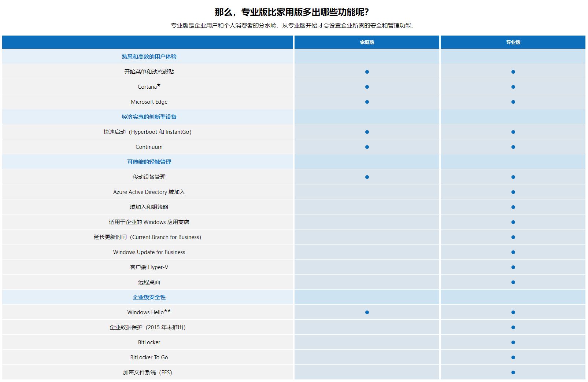This screenshot has height=382, width=588.
Task: Click the 经济实惠的创新型设备 section header
Action: [149, 117]
